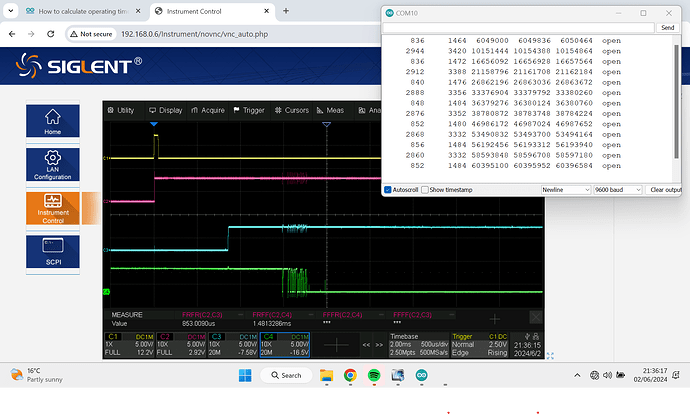Open the Acquire menu on the oscilloscope
Image resolution: width=690 pixels, height=414 pixels.
pos(208,110)
